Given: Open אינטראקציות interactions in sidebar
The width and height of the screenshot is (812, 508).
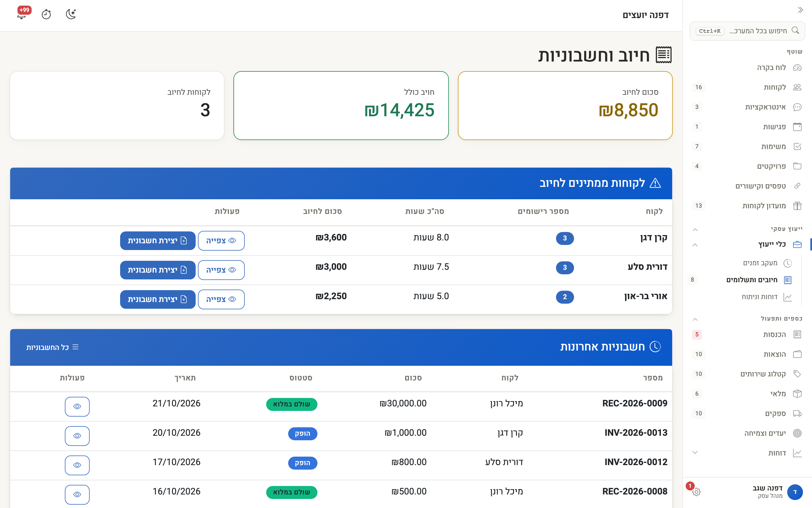Looking at the screenshot, I should click(747, 107).
